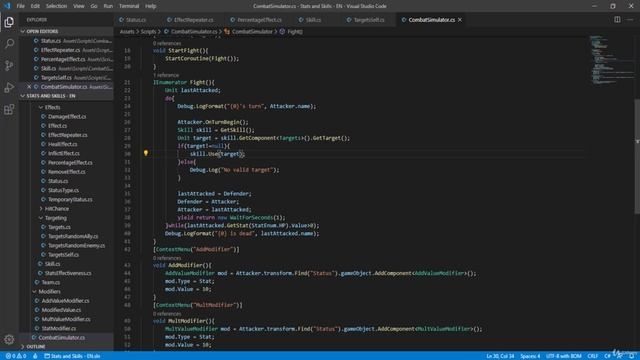Open the Explorer view in activity bar
This screenshot has height=360, width=640.
point(9,22)
